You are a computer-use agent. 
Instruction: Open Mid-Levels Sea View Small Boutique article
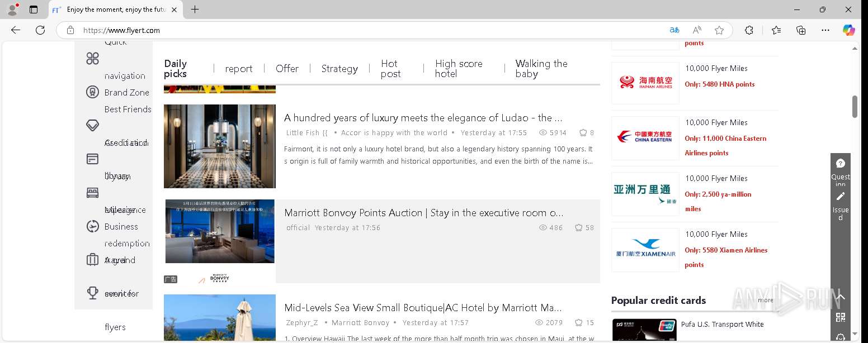(x=423, y=308)
